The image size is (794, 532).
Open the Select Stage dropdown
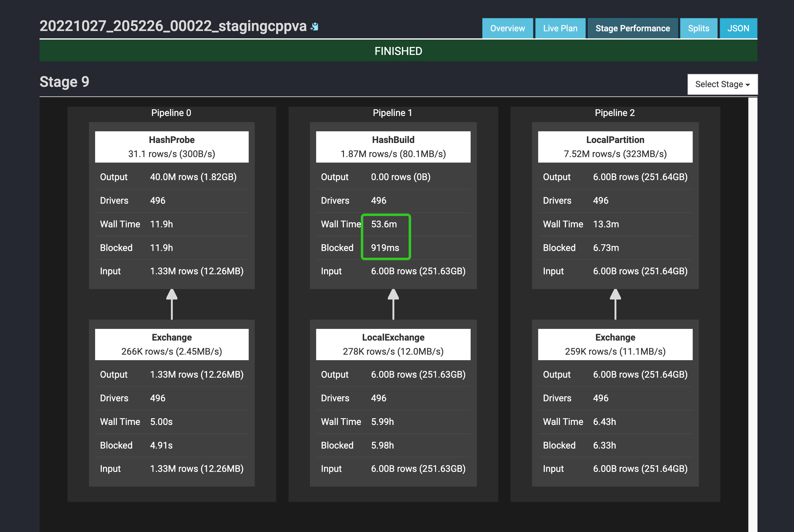click(x=722, y=84)
